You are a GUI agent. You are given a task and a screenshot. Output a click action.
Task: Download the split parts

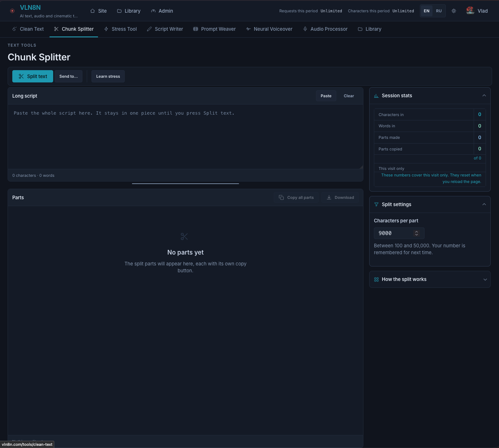(x=340, y=197)
